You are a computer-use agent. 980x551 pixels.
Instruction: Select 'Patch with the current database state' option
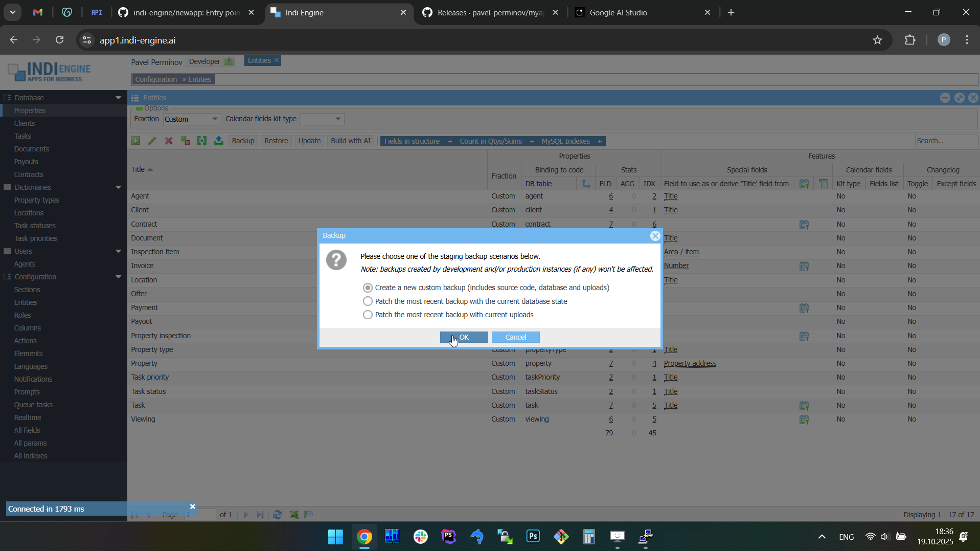(368, 301)
